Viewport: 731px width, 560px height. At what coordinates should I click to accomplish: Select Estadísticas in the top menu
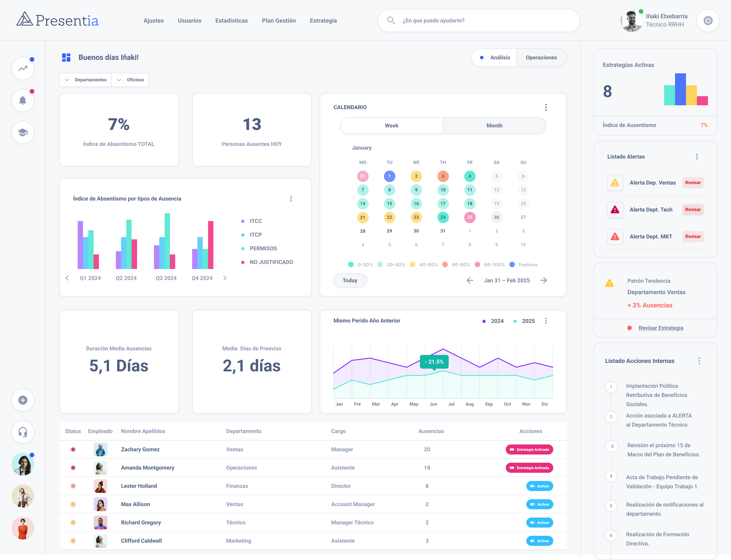pos(231,20)
